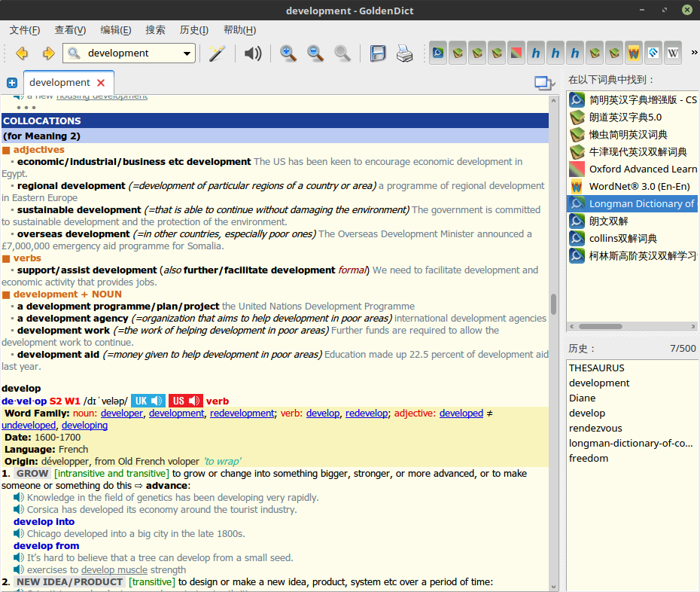Image resolution: width=700 pixels, height=592 pixels.
Task: Toggle the WordNet dictionary button in toolbar
Action: [x=633, y=53]
